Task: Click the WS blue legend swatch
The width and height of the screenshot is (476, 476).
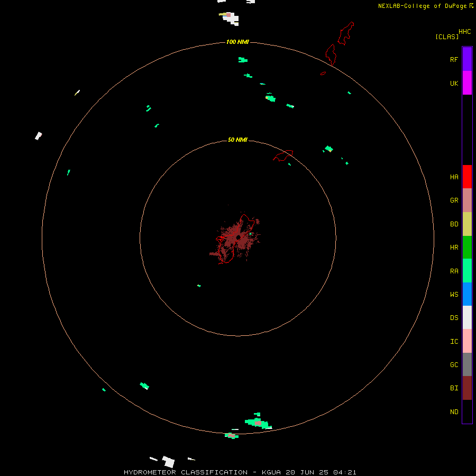Action: 467,294
